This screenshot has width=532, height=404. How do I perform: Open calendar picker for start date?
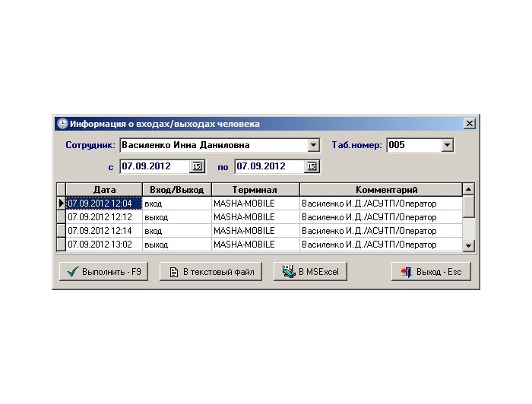coord(197,166)
